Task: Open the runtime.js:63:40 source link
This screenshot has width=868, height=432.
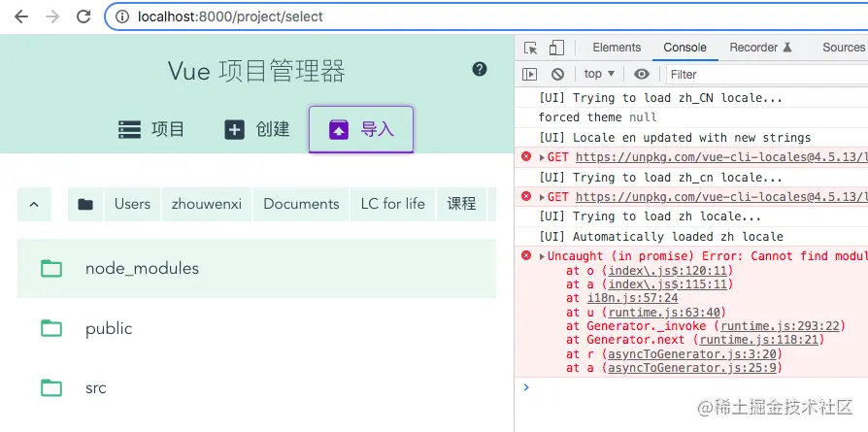Action: pos(667,313)
